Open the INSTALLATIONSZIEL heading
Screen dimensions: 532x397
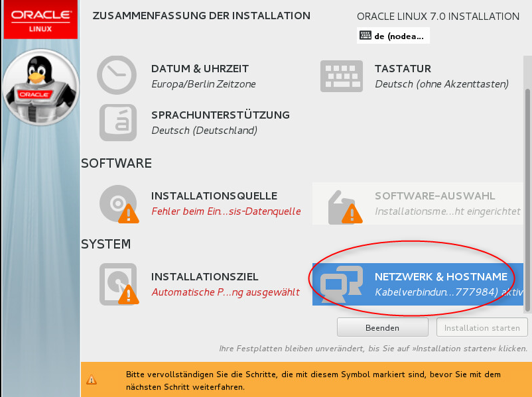[x=204, y=276]
